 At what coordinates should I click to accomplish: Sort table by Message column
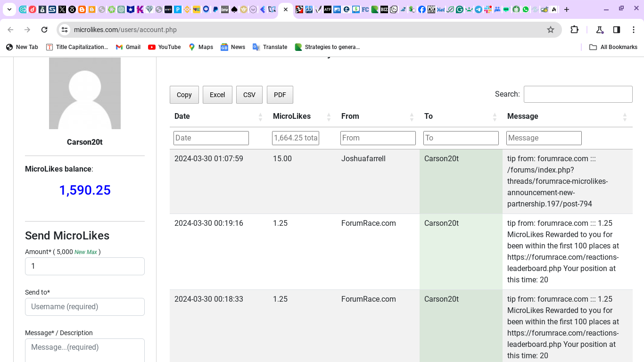568,116
